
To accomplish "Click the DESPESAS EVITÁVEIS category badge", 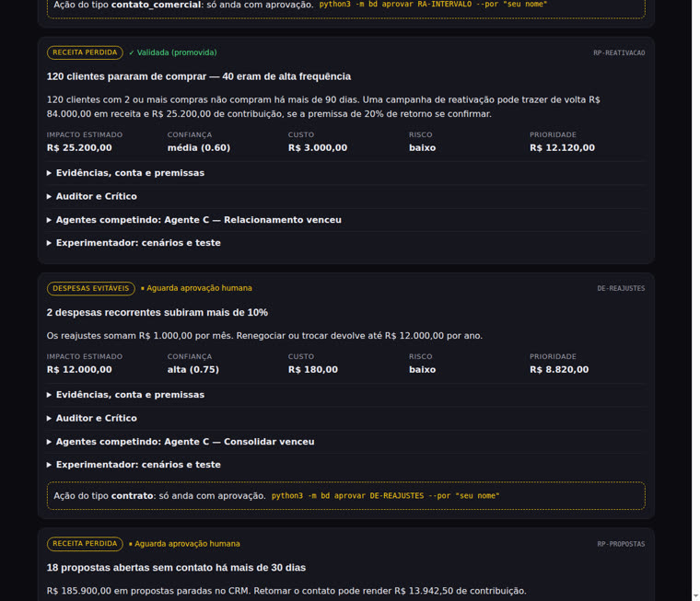I will pos(91,288).
